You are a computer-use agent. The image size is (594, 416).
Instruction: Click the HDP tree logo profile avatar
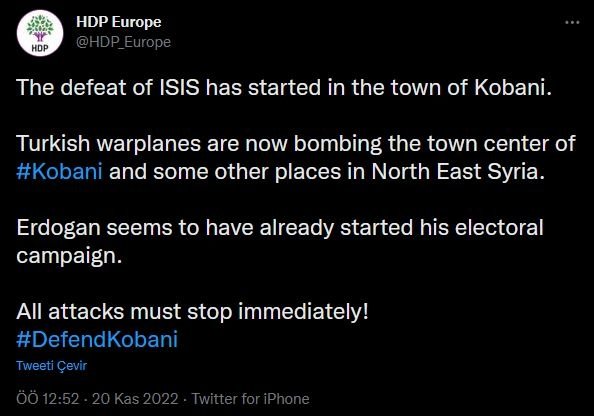click(x=40, y=33)
